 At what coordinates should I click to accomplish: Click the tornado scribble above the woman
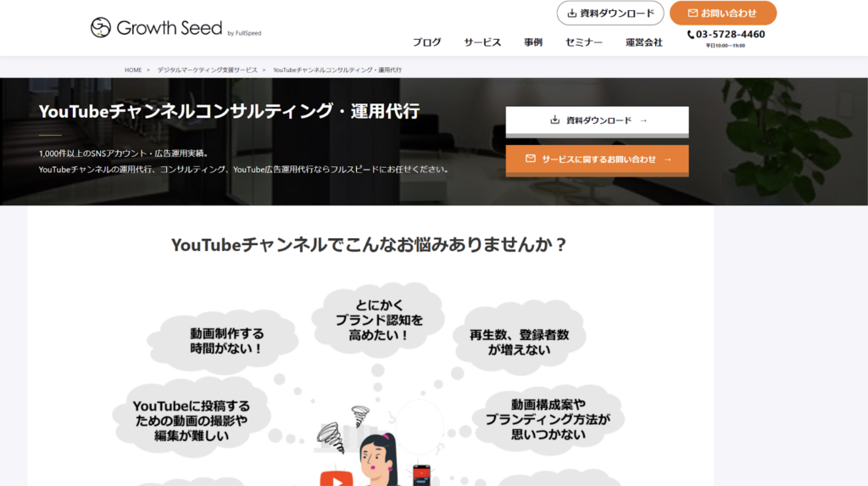pyautogui.click(x=360, y=416)
